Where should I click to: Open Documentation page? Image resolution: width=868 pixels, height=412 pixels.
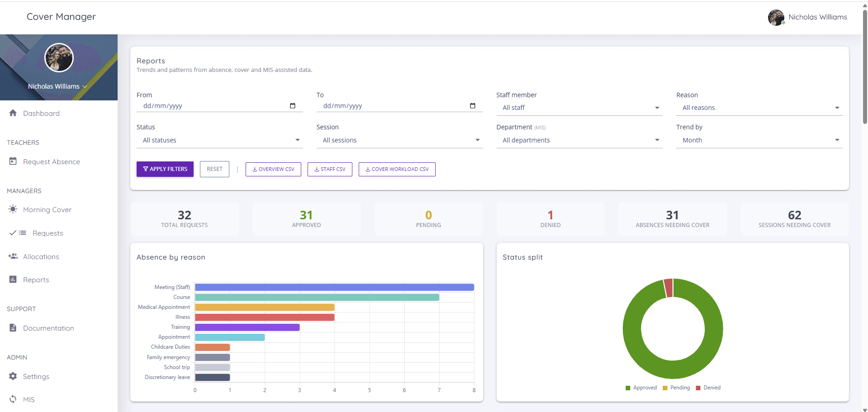click(x=48, y=328)
